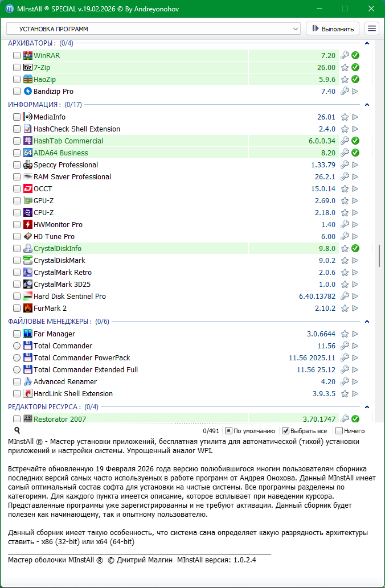Select the CrystalDiskInfo list entry
This screenshot has height=588, width=385.
pyautogui.click(x=57, y=249)
